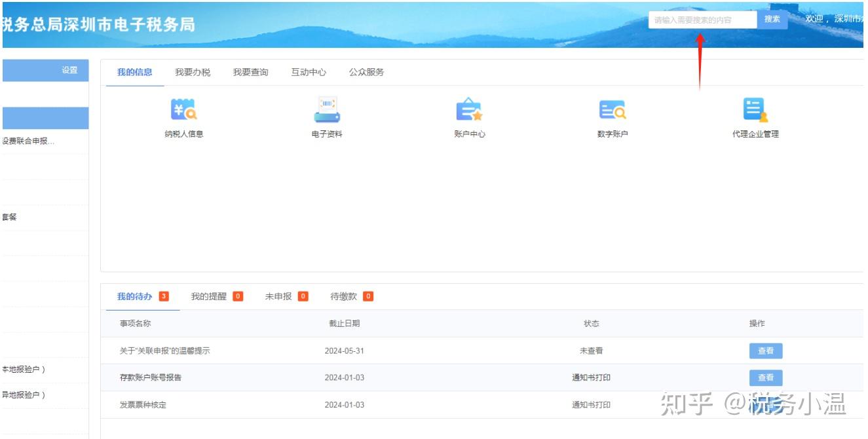Viewport: 868px width, 439px height.
Task: Open the 代理企业管理 icon
Action: (x=755, y=109)
